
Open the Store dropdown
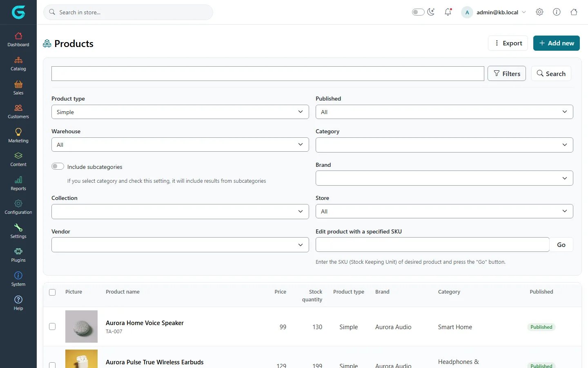pos(444,211)
